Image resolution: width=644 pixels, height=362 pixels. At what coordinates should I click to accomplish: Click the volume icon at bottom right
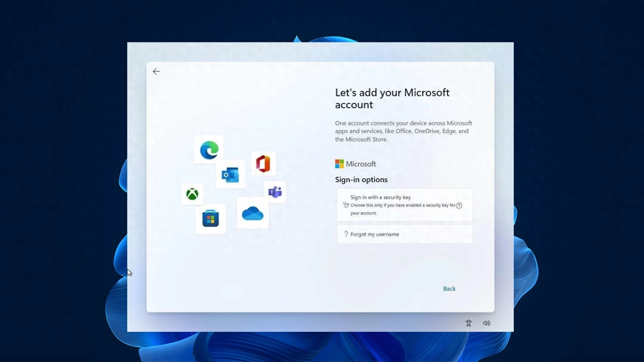pyautogui.click(x=486, y=323)
